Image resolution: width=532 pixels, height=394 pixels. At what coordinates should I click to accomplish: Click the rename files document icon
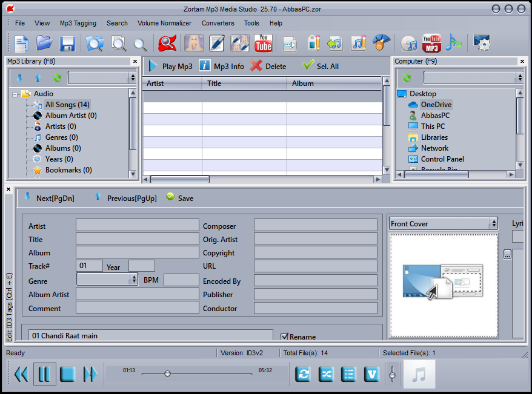click(x=290, y=44)
